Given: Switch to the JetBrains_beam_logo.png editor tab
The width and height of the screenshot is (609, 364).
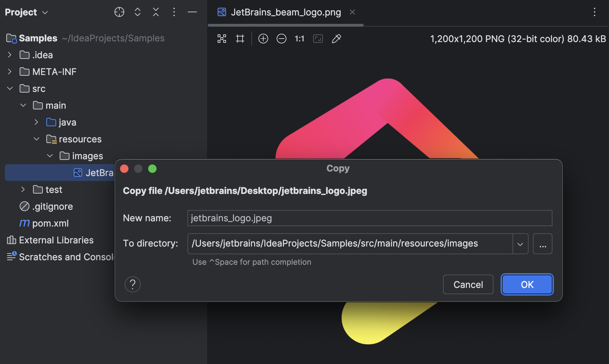Looking at the screenshot, I should (x=286, y=12).
